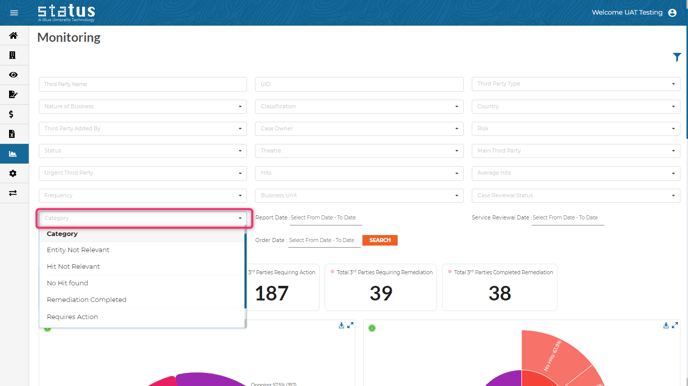
Task: Open the hamburger menu icon
Action: point(14,13)
